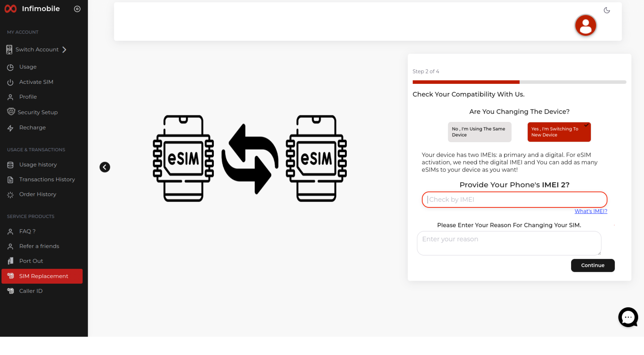644x355 pixels.
Task: Open Usage history from sidebar
Action: click(x=38, y=165)
